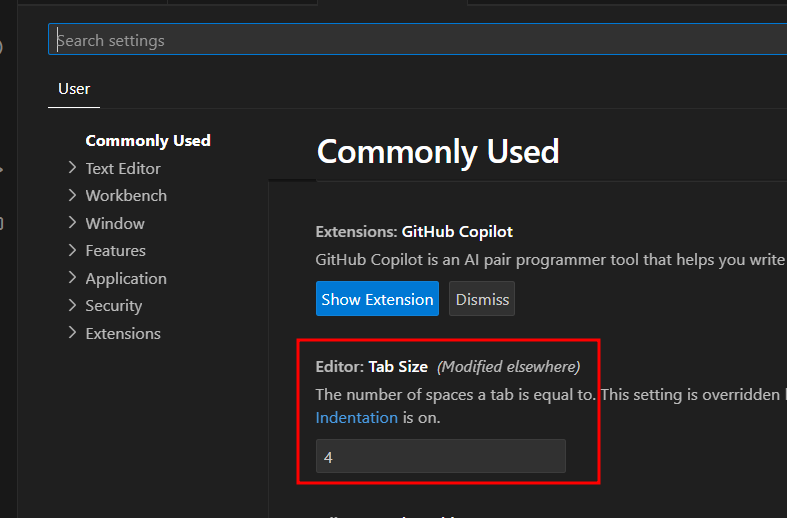This screenshot has width=787, height=518.
Task: Select the Application settings category
Action: tap(126, 278)
